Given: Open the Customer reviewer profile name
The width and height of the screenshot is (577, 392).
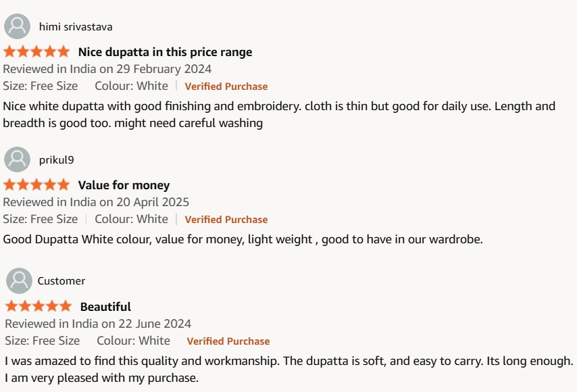Looking at the screenshot, I should coord(61,281).
